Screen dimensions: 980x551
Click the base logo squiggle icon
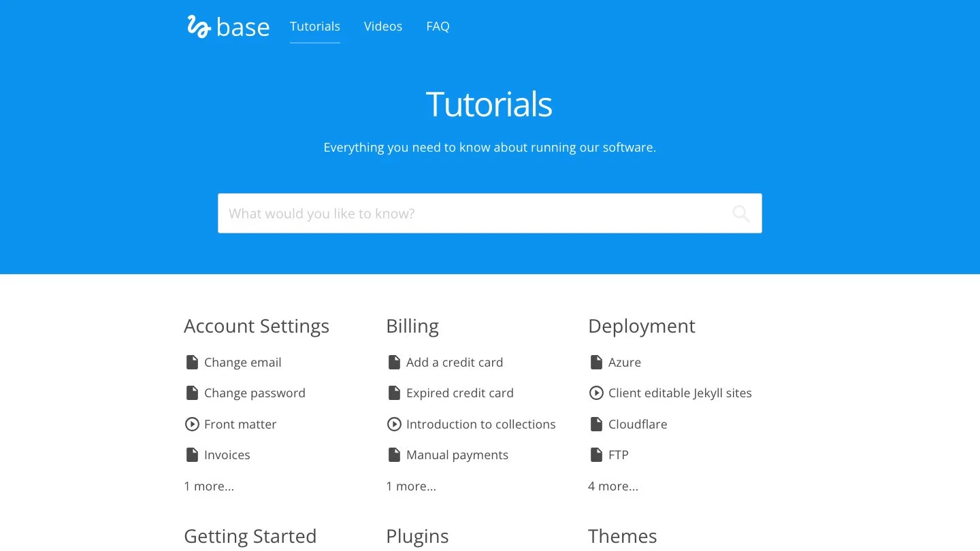click(x=199, y=27)
